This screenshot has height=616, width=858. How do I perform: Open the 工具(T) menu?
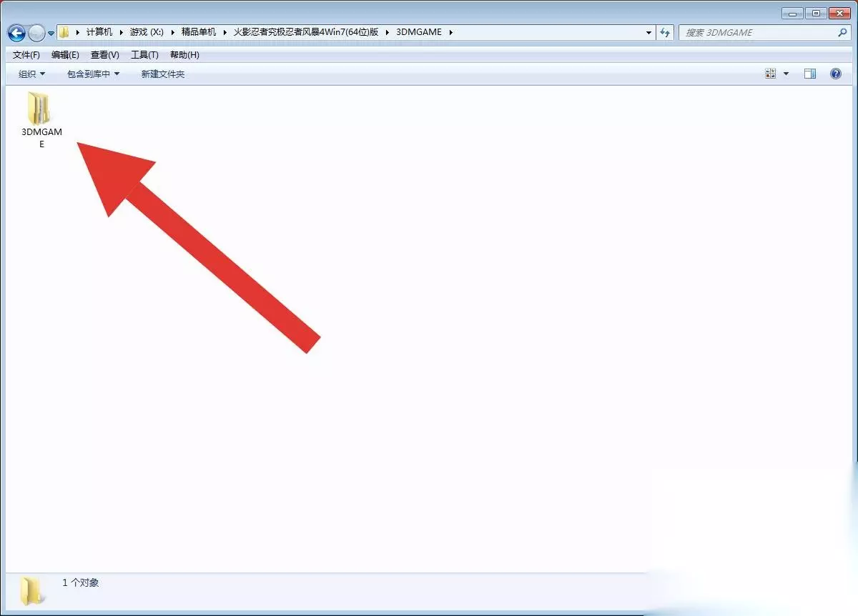(144, 55)
